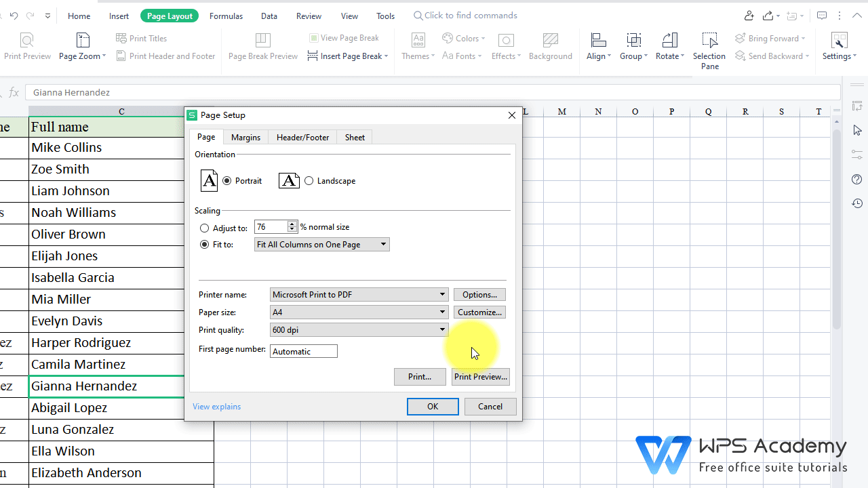This screenshot has height=488, width=868.
Task: Select the Effects icon
Action: tap(506, 47)
